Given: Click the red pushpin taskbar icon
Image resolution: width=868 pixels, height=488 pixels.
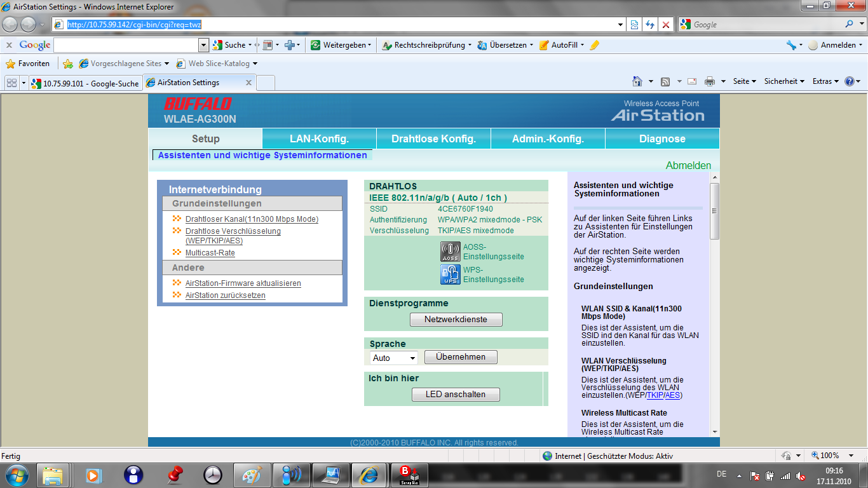Looking at the screenshot, I should (x=173, y=475).
